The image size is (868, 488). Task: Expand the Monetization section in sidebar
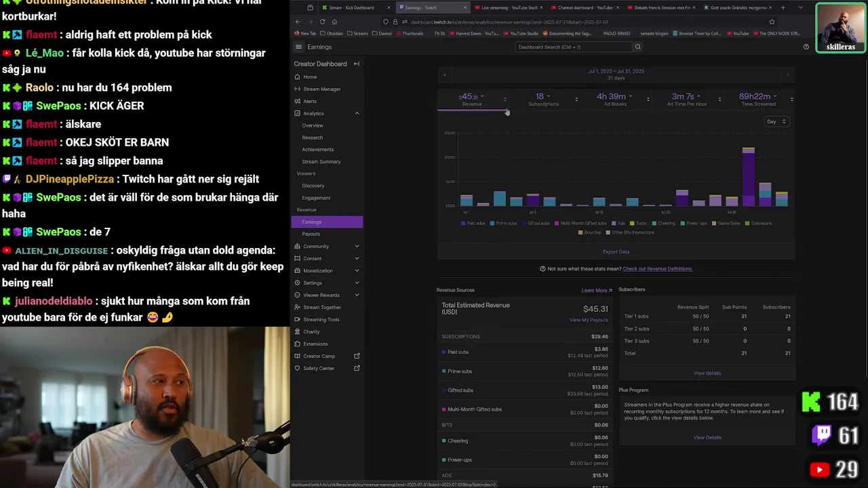point(357,270)
